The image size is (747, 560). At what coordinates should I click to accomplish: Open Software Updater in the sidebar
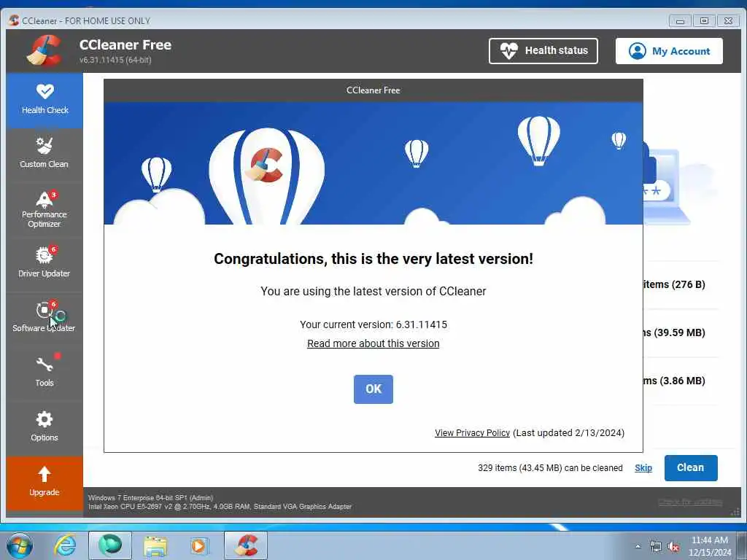click(x=44, y=318)
